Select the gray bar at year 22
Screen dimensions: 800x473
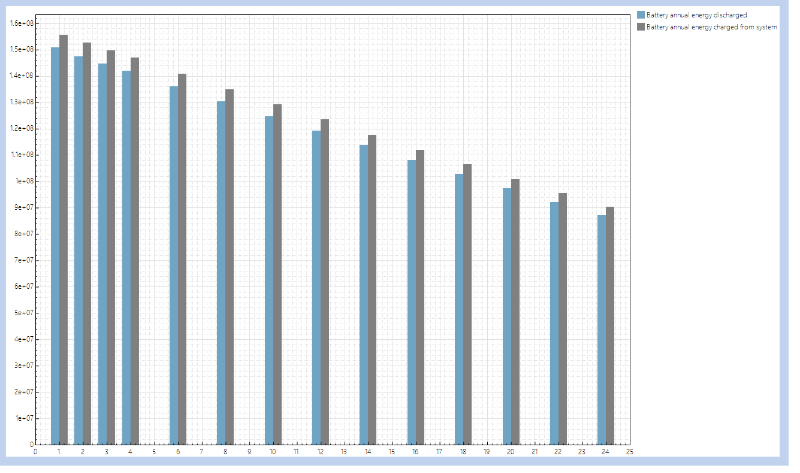coord(563,318)
